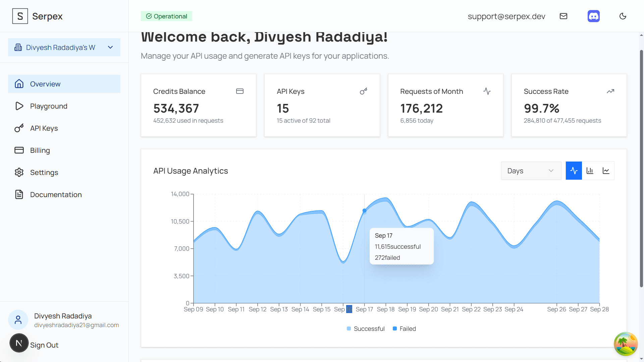Screen dimensions: 644x362
Task: Click the key icon on the API Keys card
Action: (363, 91)
